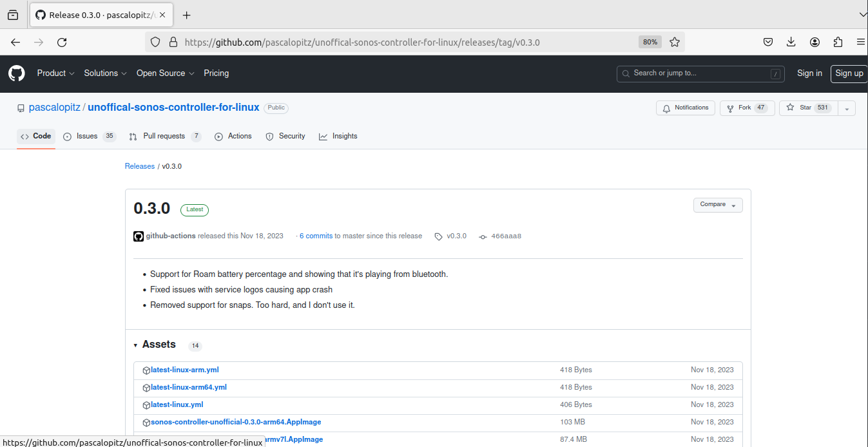
Task: Collapse the Assets section
Action: [x=135, y=345]
